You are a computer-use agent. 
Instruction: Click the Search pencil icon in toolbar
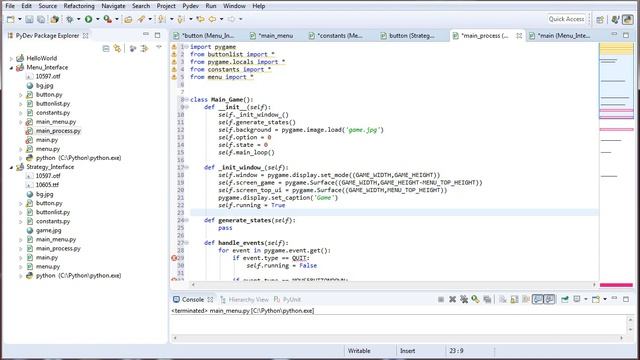[x=141, y=19]
